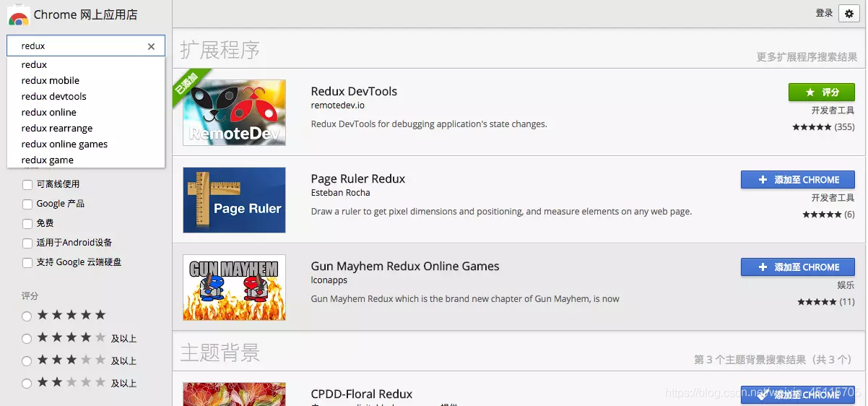The width and height of the screenshot is (868, 406).
Task: Click the remotedev.io publisher text
Action: [338, 105]
